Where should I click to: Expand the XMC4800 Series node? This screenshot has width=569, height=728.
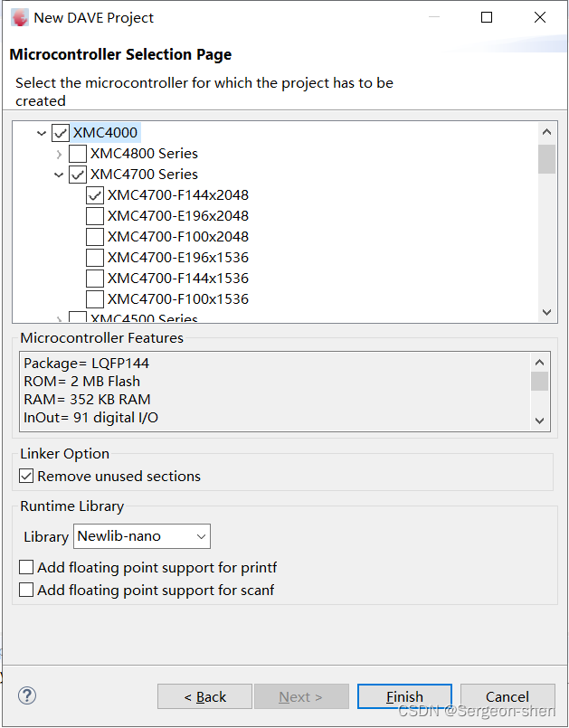coord(58,153)
